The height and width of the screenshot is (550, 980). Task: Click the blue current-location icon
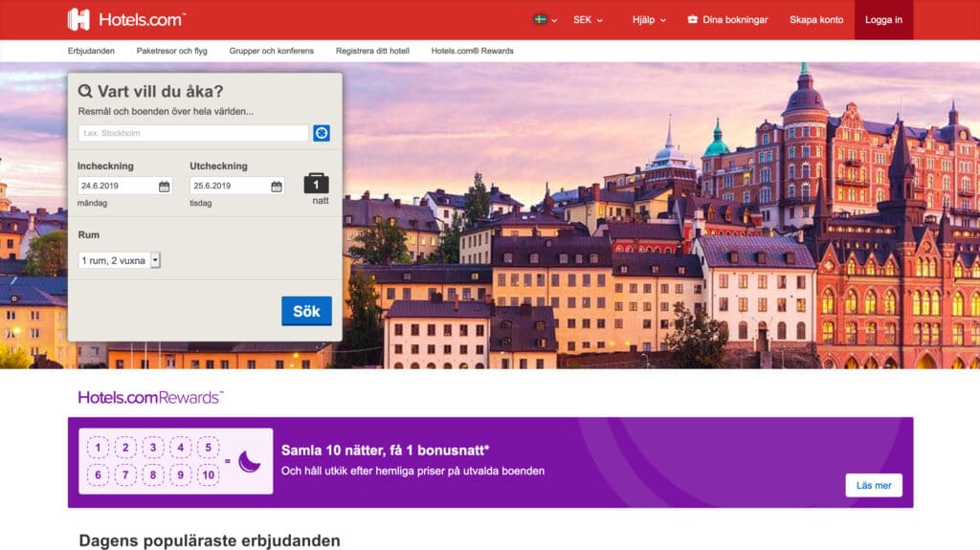coord(322,133)
